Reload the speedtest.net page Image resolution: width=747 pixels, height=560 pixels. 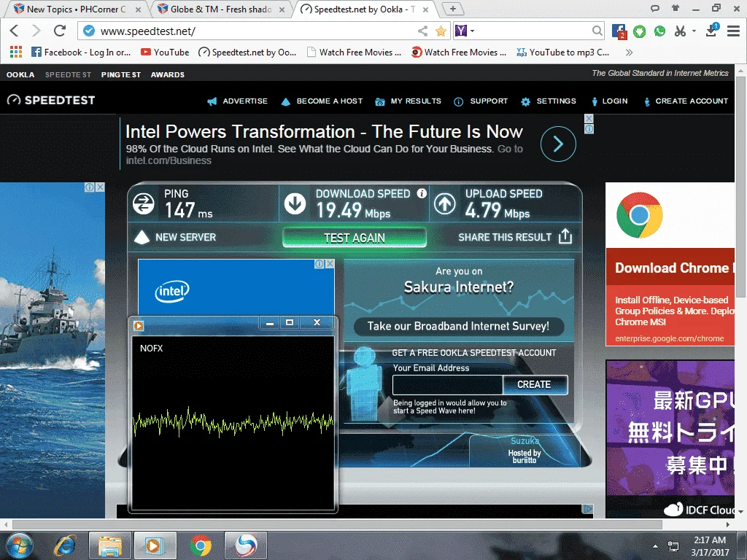point(60,31)
